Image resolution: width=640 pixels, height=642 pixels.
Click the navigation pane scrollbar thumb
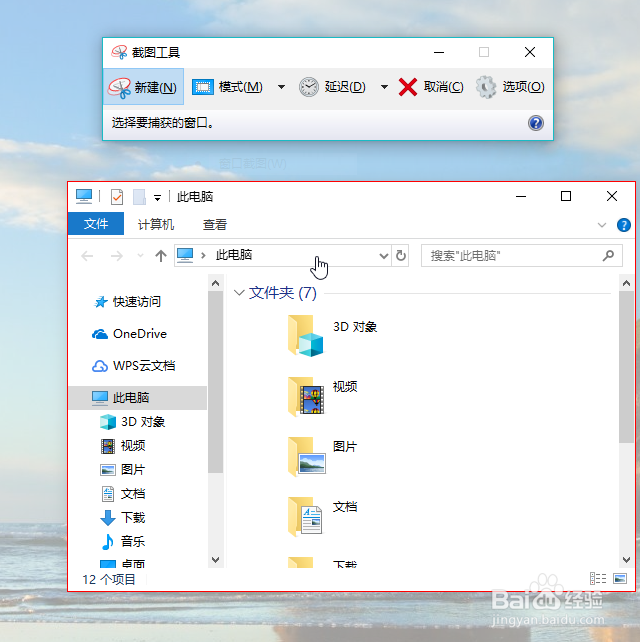(x=215, y=382)
